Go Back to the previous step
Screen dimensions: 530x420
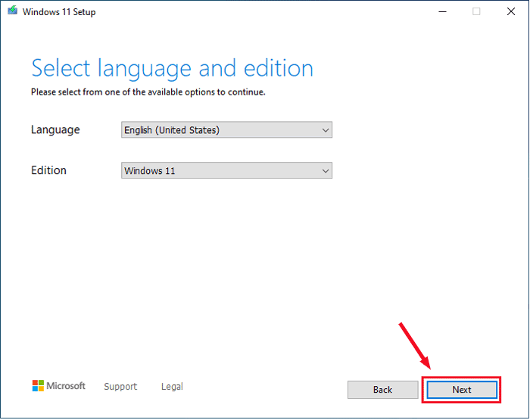point(382,390)
